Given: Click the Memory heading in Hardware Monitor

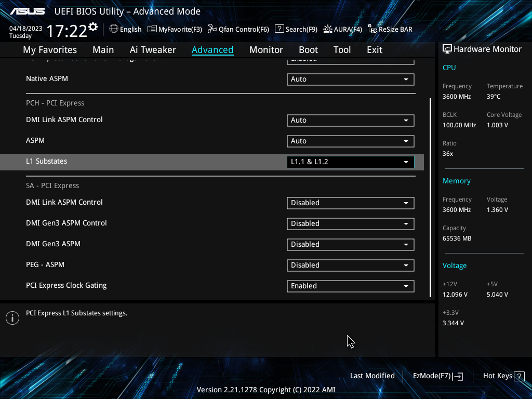Looking at the screenshot, I should tap(456, 181).
